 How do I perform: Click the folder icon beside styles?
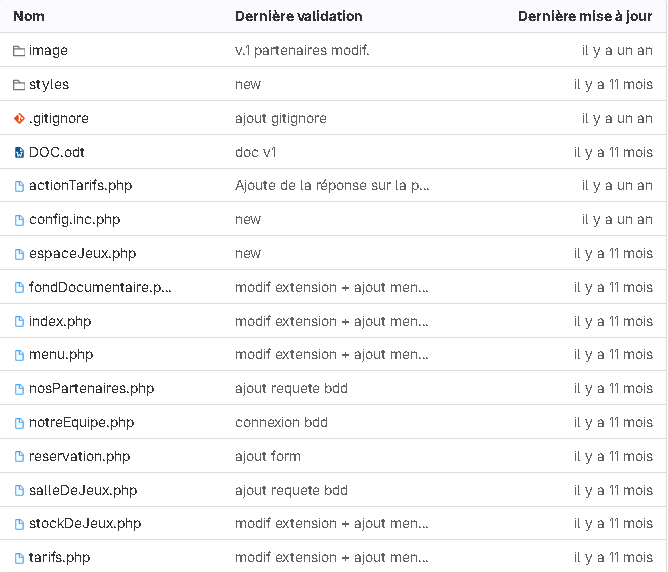click(x=19, y=85)
